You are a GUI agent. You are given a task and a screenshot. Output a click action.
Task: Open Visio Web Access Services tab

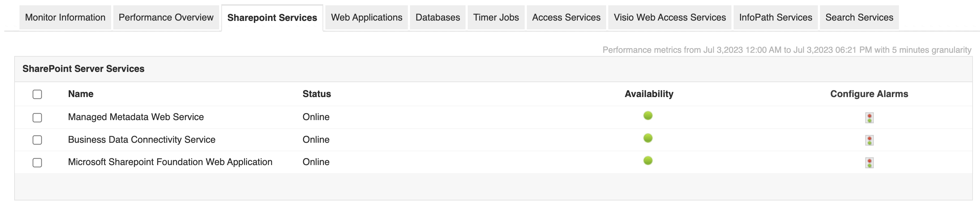tap(670, 17)
